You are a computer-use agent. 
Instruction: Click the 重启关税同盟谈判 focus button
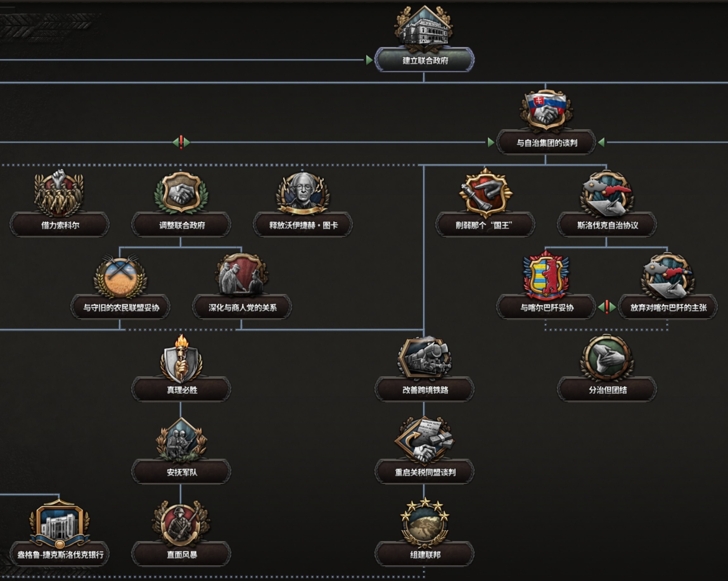coord(425,472)
